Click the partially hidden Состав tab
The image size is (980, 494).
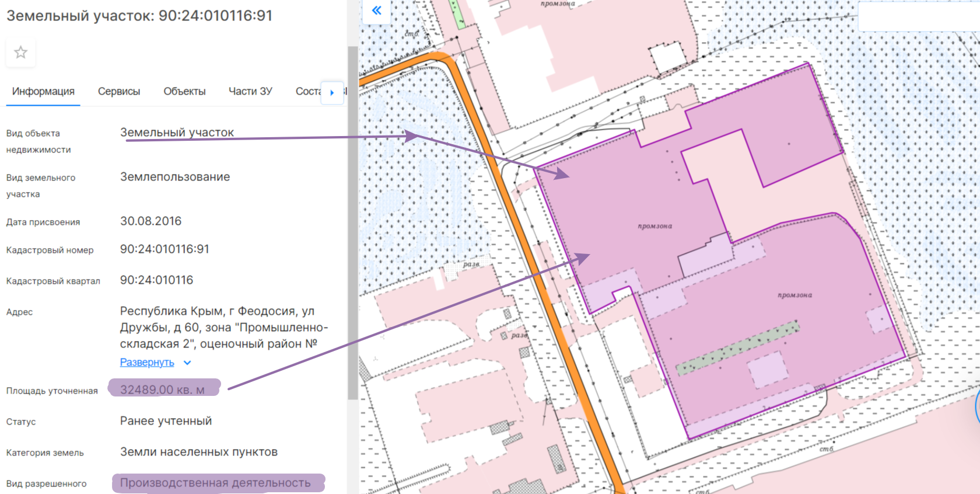coord(307,92)
